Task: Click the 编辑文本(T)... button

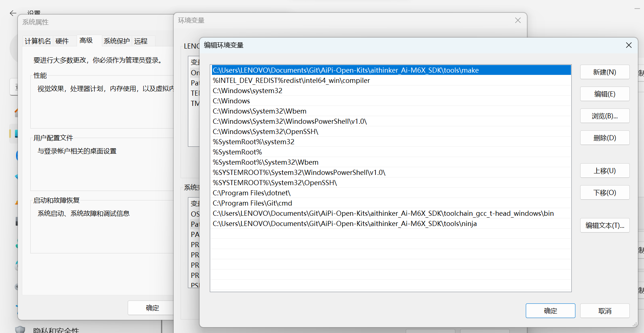Action: pyautogui.click(x=605, y=225)
